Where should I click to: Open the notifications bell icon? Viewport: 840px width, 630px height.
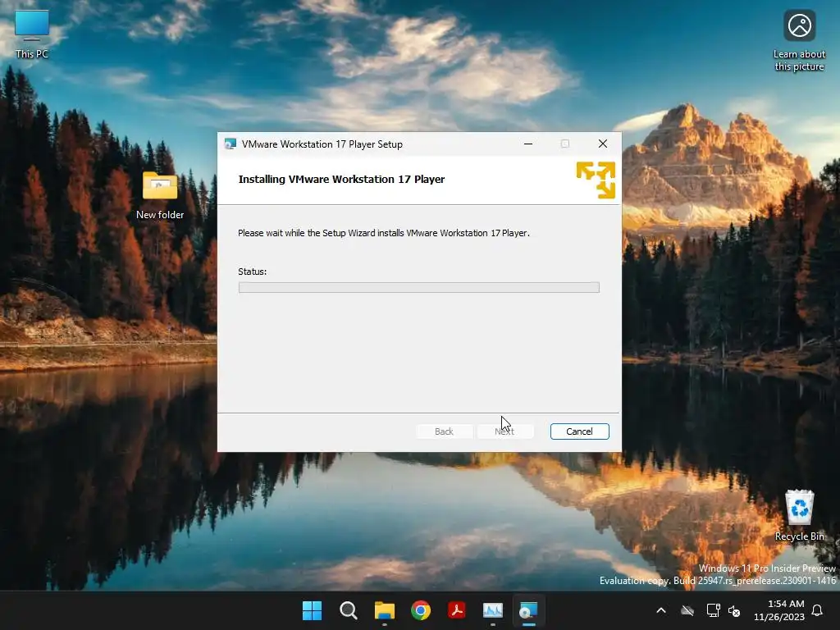(x=817, y=610)
